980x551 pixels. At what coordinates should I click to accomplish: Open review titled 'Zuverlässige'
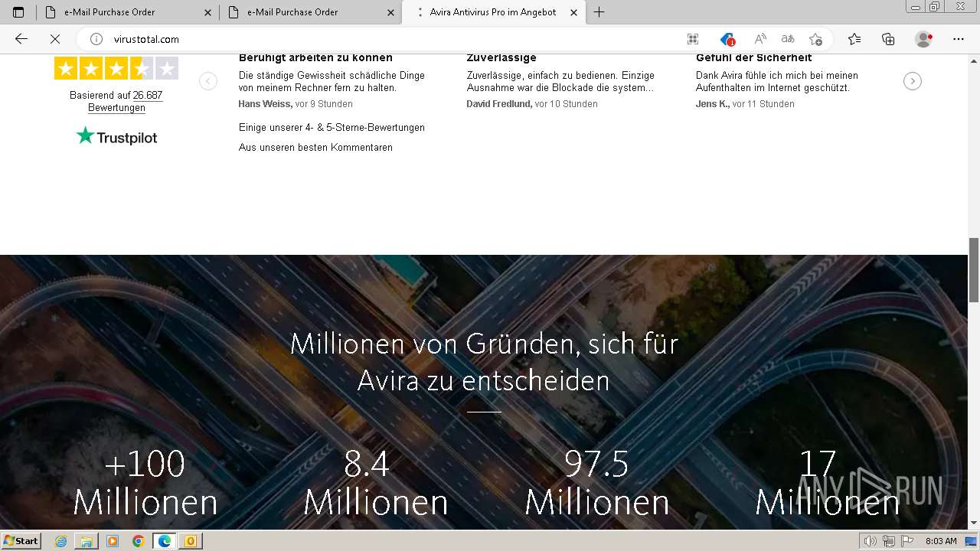point(501,58)
